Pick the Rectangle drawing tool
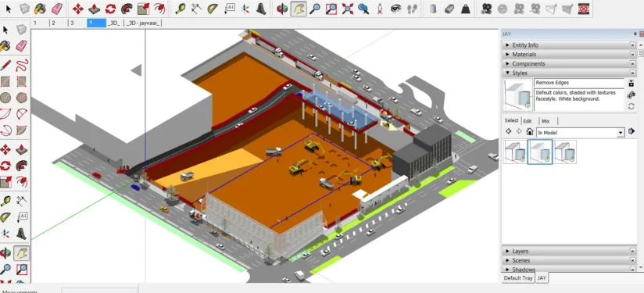 point(5,82)
